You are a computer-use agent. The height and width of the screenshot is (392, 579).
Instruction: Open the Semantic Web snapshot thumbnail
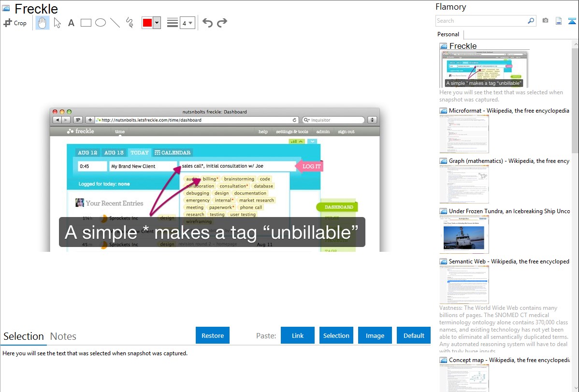point(464,285)
